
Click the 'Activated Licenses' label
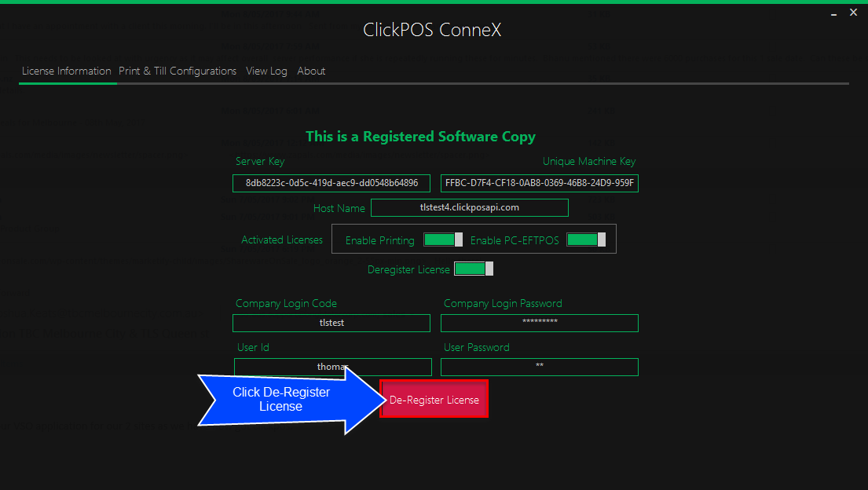click(x=282, y=240)
